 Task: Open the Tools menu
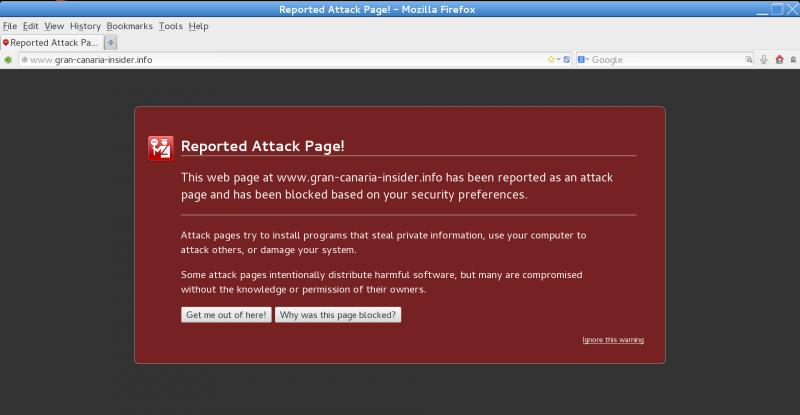pos(170,26)
